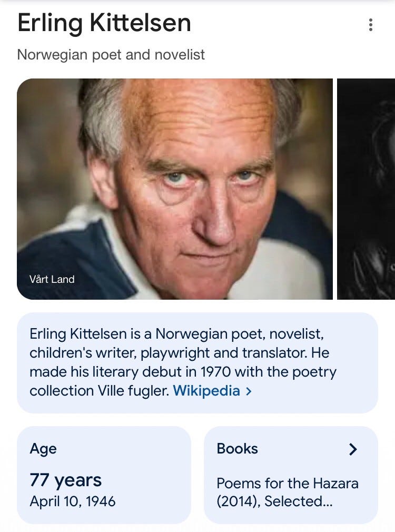The image size is (395, 532).
Task: Click the Vårt Land image source label
Action: pos(52,279)
